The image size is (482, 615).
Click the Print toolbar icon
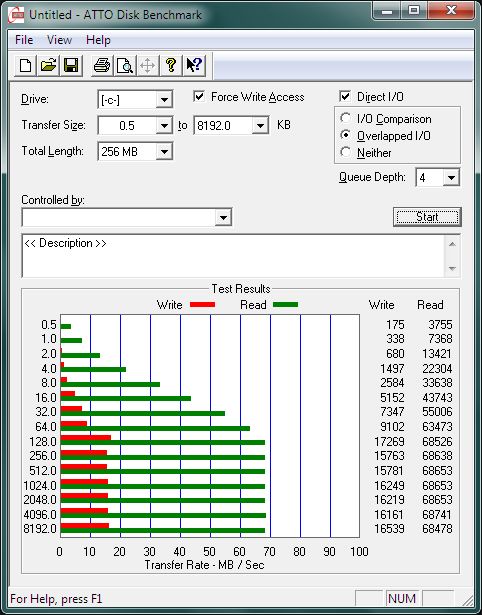(102, 65)
